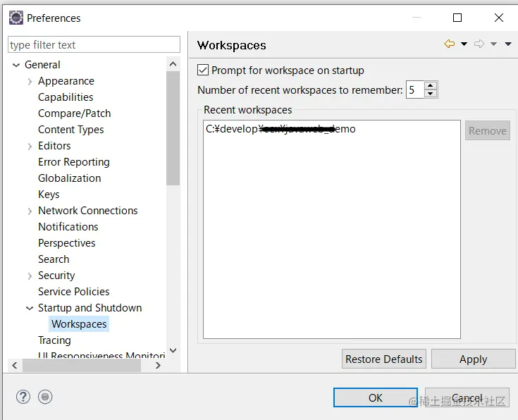Select the recent workspace path entry
518x420 pixels.
point(280,130)
